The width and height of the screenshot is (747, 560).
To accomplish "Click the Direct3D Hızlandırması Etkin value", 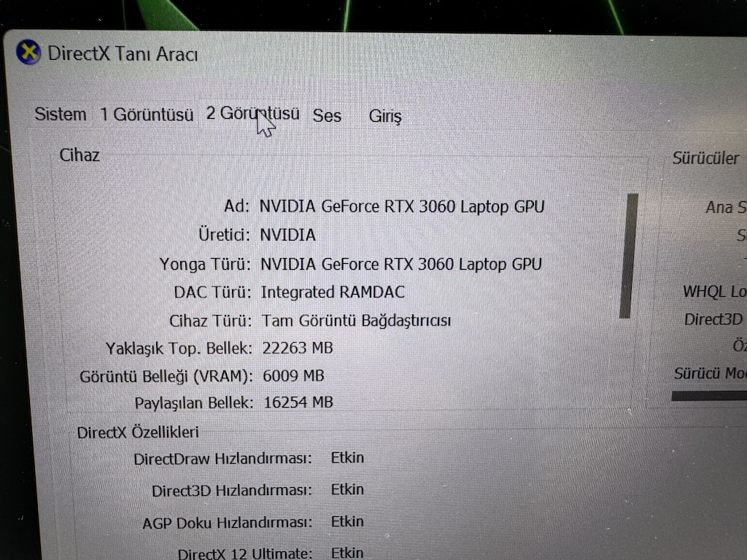I will click(347, 489).
